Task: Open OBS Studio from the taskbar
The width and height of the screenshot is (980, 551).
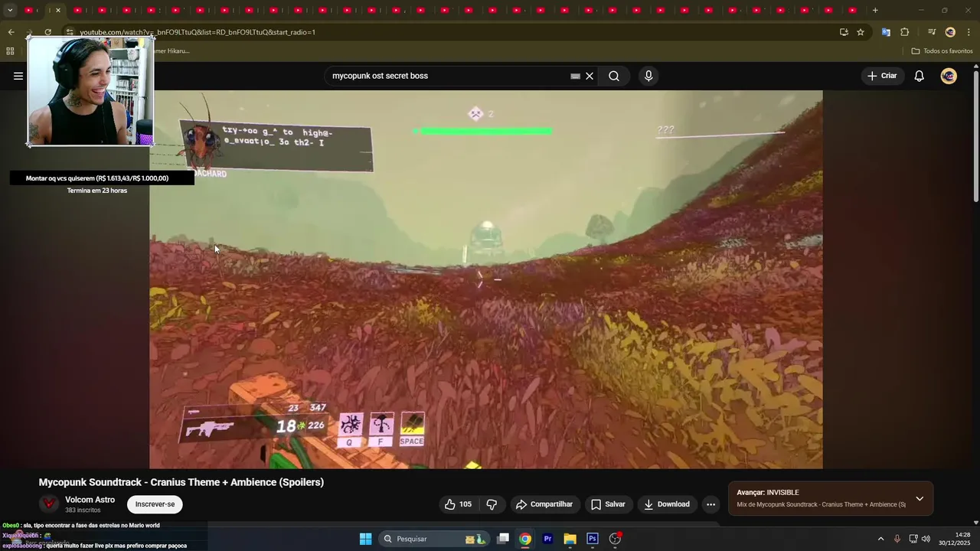Action: [615, 539]
